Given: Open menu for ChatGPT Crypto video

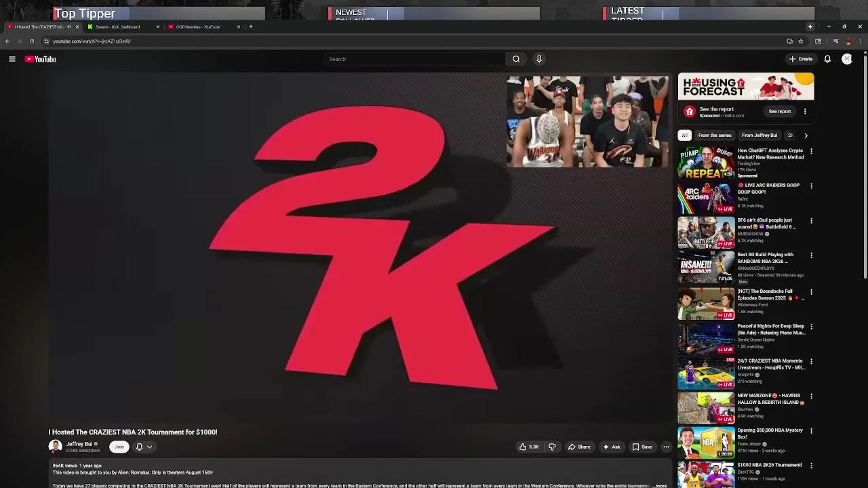Looking at the screenshot, I should pos(811,151).
